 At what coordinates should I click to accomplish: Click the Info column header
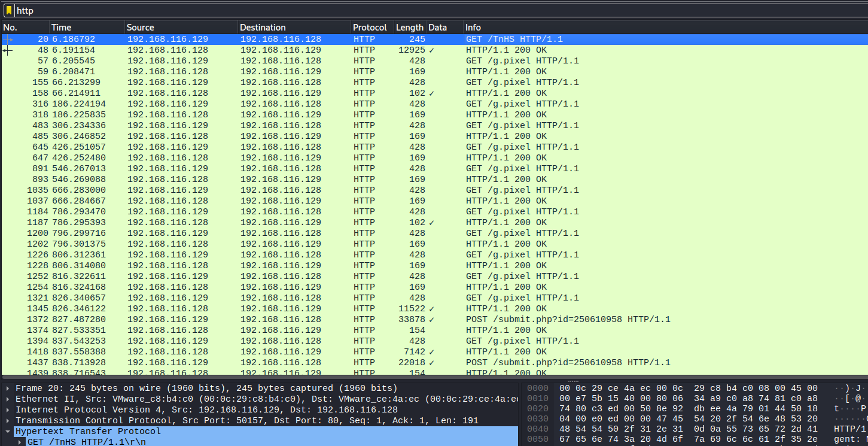pyautogui.click(x=658, y=28)
